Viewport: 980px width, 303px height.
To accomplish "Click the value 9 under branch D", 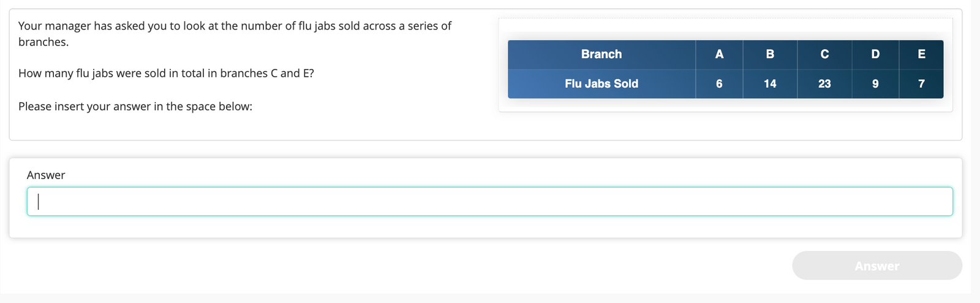I will pyautogui.click(x=875, y=83).
